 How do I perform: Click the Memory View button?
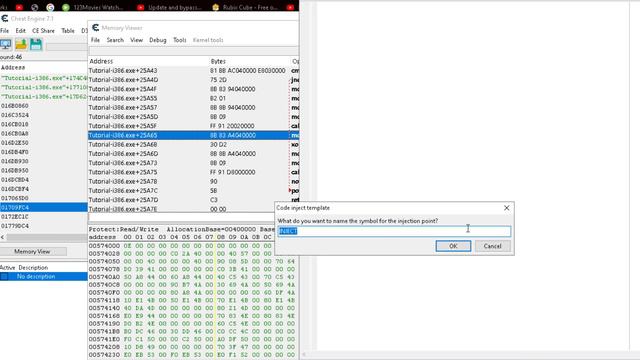click(32, 251)
